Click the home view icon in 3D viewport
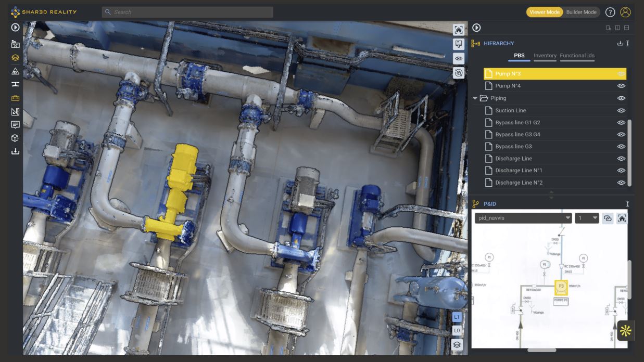644x362 pixels. coord(458,30)
